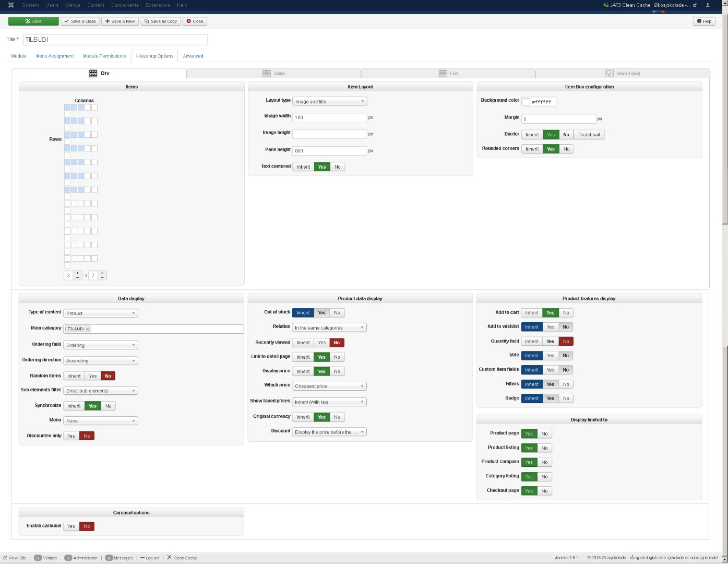This screenshot has height=564, width=728.
Task: Click the Image width input field
Action: coord(329,118)
